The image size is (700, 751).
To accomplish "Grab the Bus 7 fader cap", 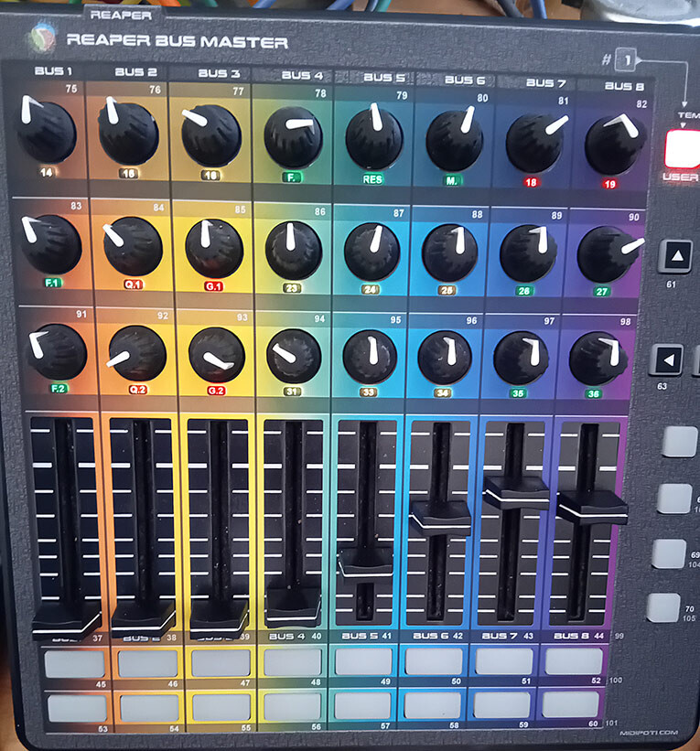I will (516, 492).
